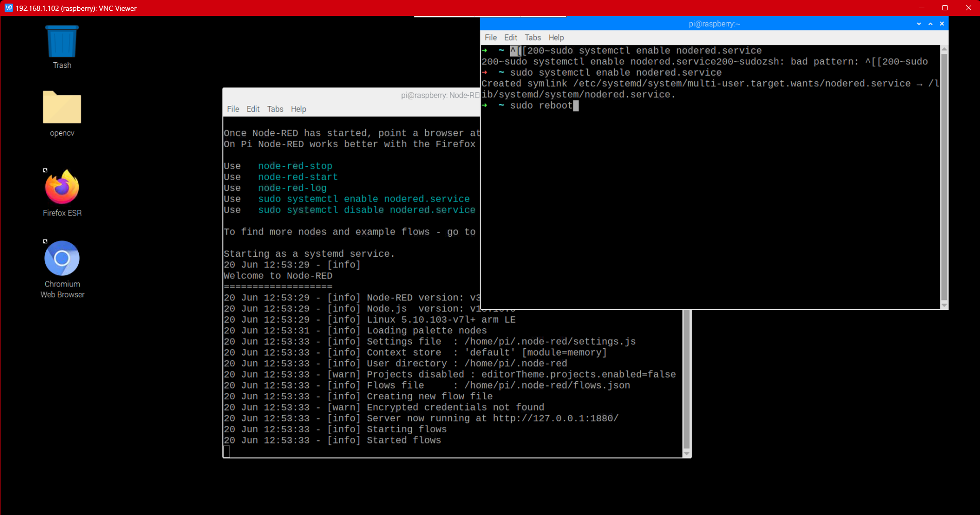Image resolution: width=980 pixels, height=515 pixels.
Task: Open File menu in Node-RED terminal
Action: (x=233, y=109)
